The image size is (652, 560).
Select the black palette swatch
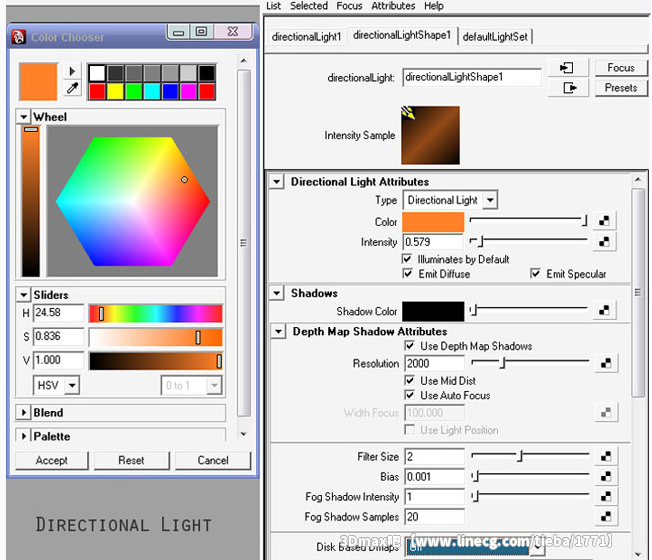tap(207, 73)
